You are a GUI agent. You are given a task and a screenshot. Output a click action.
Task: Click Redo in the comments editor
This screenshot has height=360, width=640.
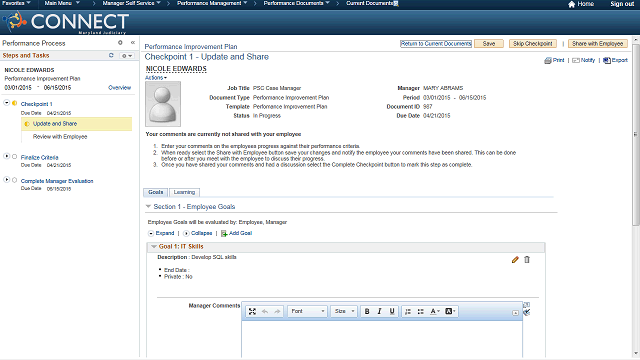[278, 311]
